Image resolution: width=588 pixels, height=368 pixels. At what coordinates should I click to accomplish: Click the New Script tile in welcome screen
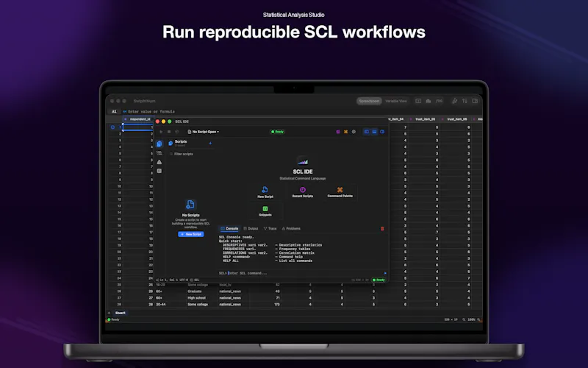[x=265, y=192]
